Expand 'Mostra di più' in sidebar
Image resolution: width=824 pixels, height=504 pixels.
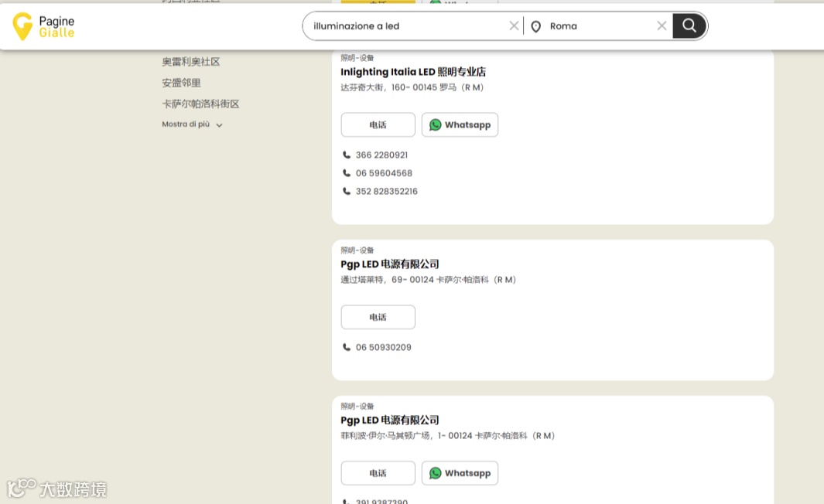[193, 124]
